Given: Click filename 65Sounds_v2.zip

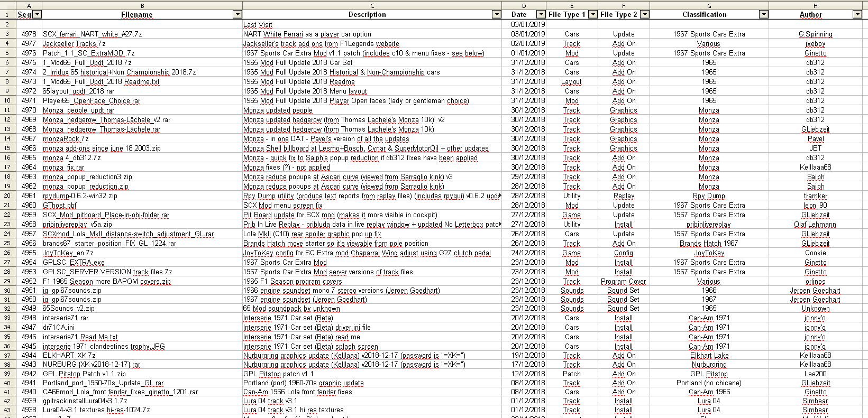Looking at the screenshot, I should coord(68,308).
